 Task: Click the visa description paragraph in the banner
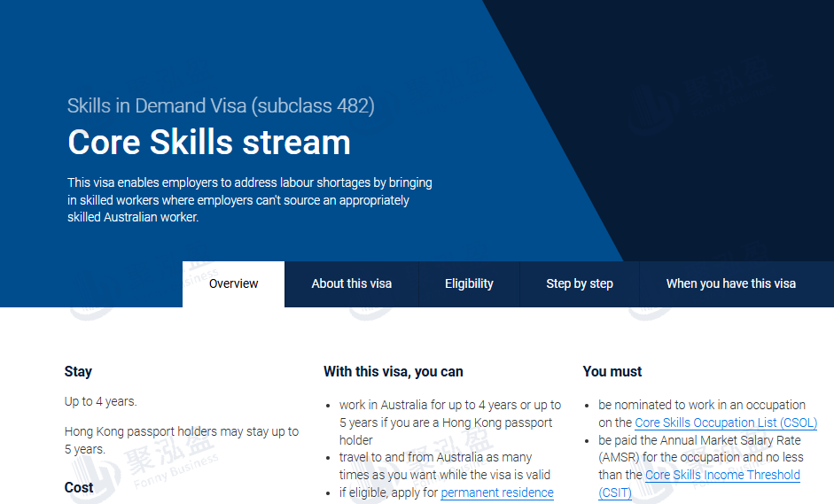pyautogui.click(x=249, y=200)
